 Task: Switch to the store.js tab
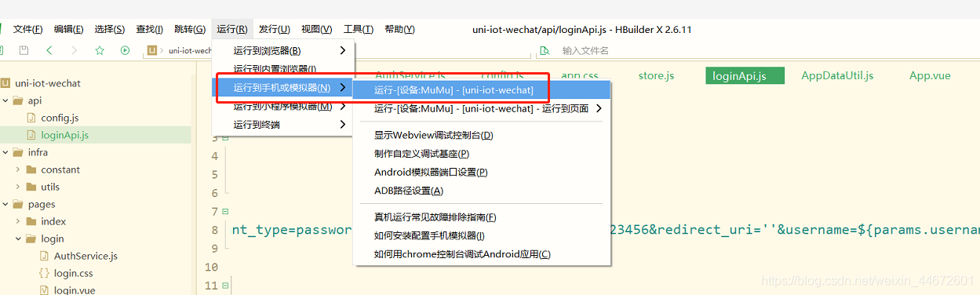656,76
